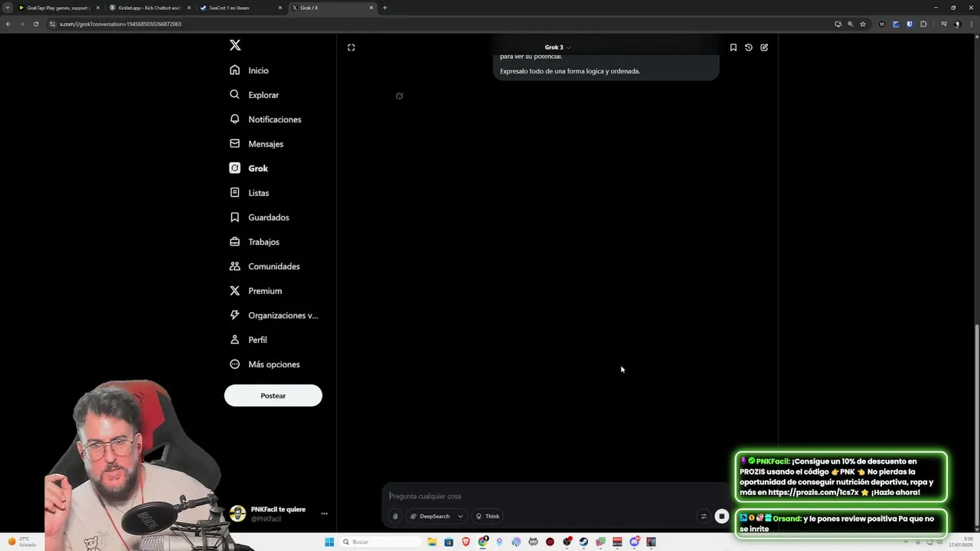Expand DeepSearch options chevron

click(460, 517)
